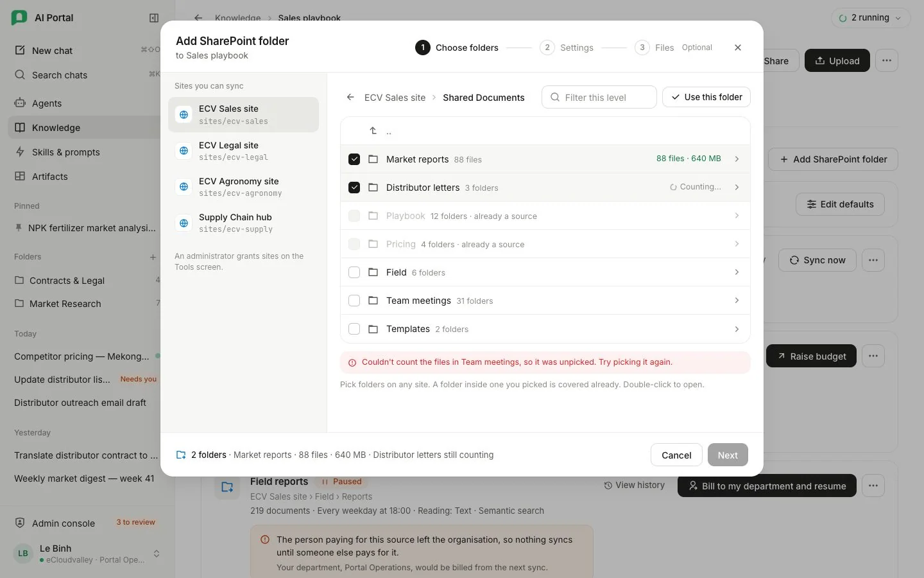Check the Team meetings folder checkbox
This screenshot has height=578, width=924.
(354, 301)
